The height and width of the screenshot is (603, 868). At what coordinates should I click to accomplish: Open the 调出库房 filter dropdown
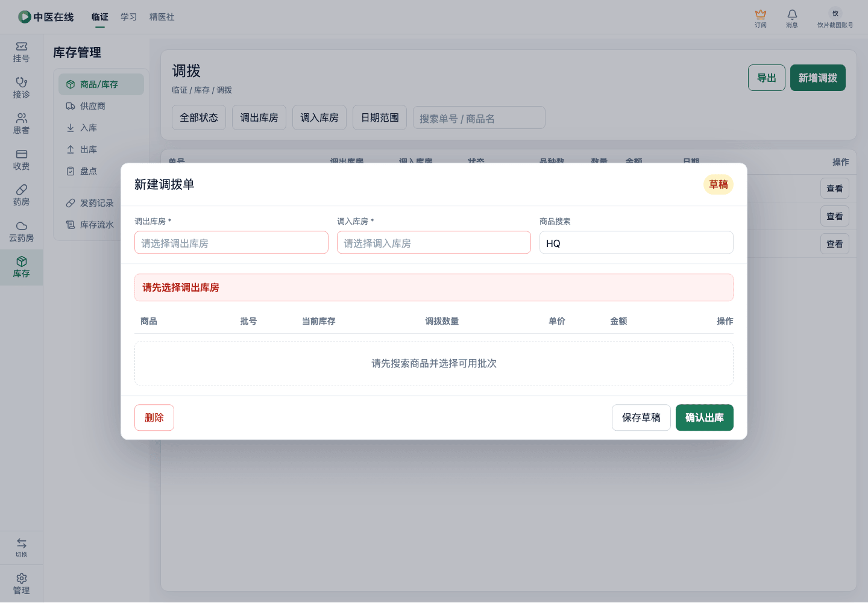tap(259, 117)
